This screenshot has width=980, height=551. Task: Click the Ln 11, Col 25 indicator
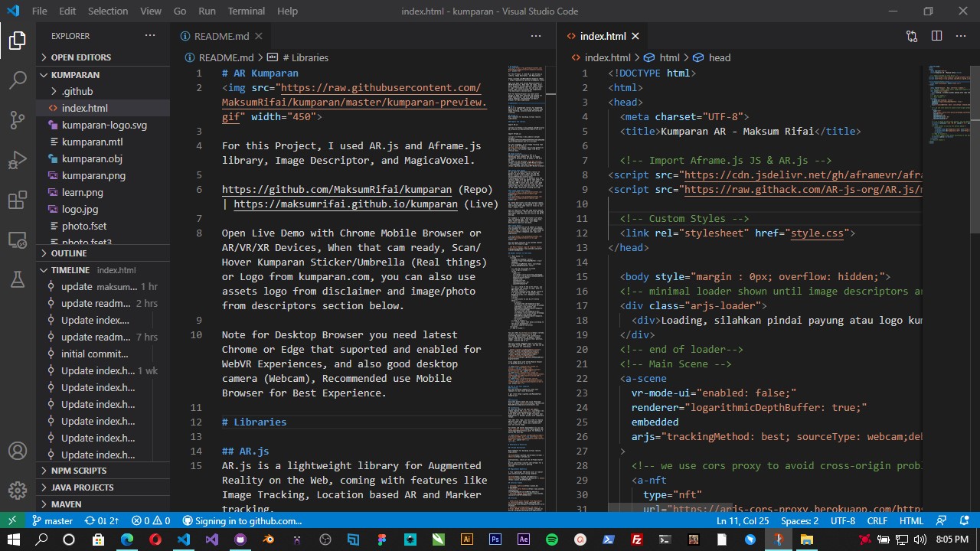point(742,520)
